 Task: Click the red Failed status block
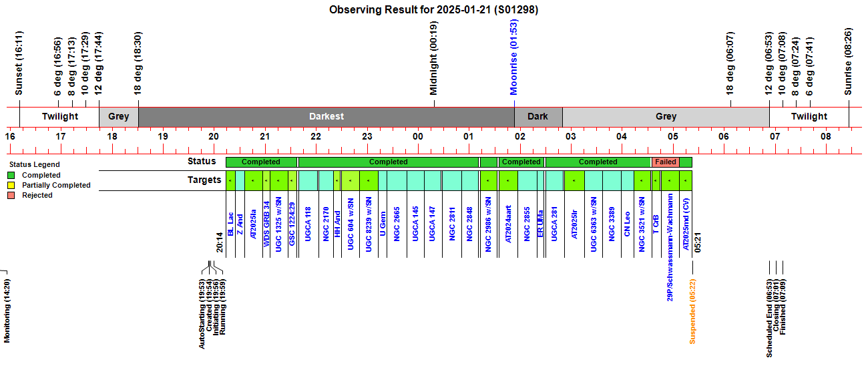point(666,162)
